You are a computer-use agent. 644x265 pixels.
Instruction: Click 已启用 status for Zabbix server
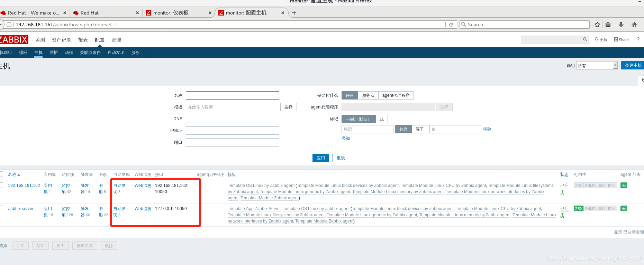coord(564,212)
